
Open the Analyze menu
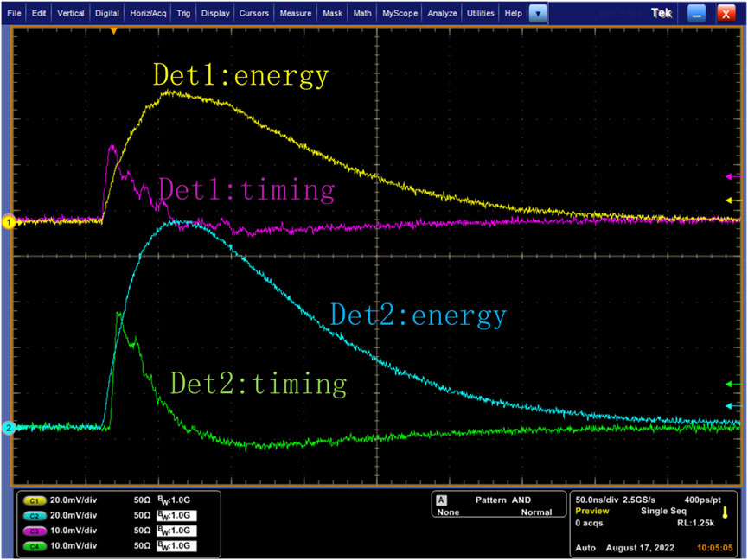click(x=442, y=13)
